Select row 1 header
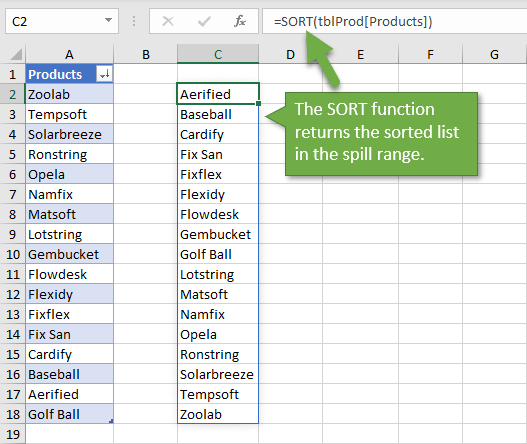Screen dimensions: 527x444 [x=12, y=74]
